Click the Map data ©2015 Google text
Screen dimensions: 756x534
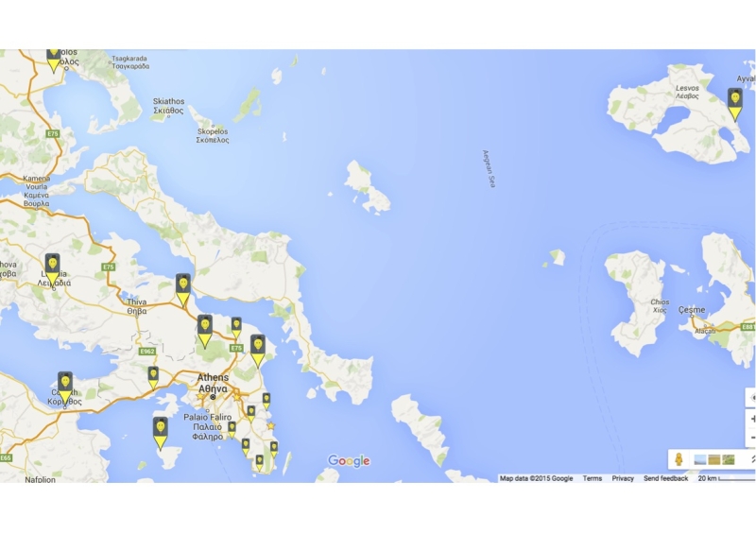coord(536,478)
